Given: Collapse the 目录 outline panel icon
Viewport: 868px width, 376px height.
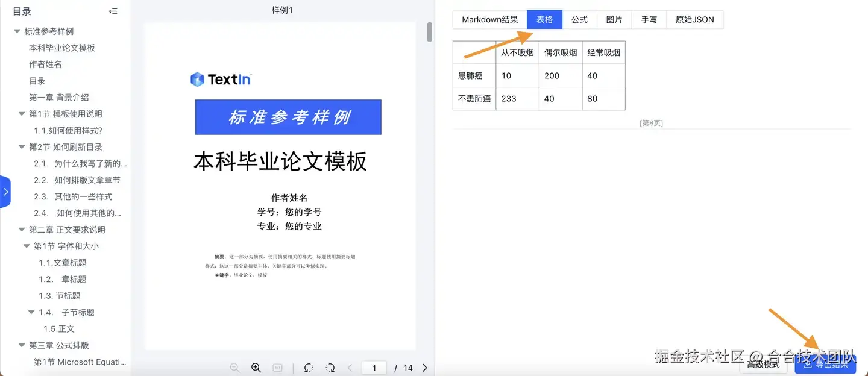Looking at the screenshot, I should 113,11.
